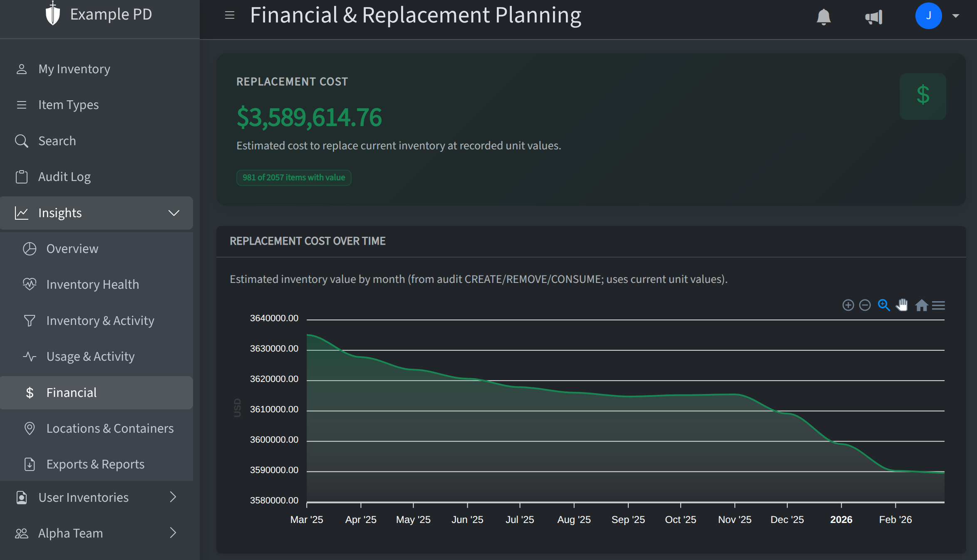This screenshot has height=560, width=977.
Task: Click the notification bell icon
Action: point(823,16)
